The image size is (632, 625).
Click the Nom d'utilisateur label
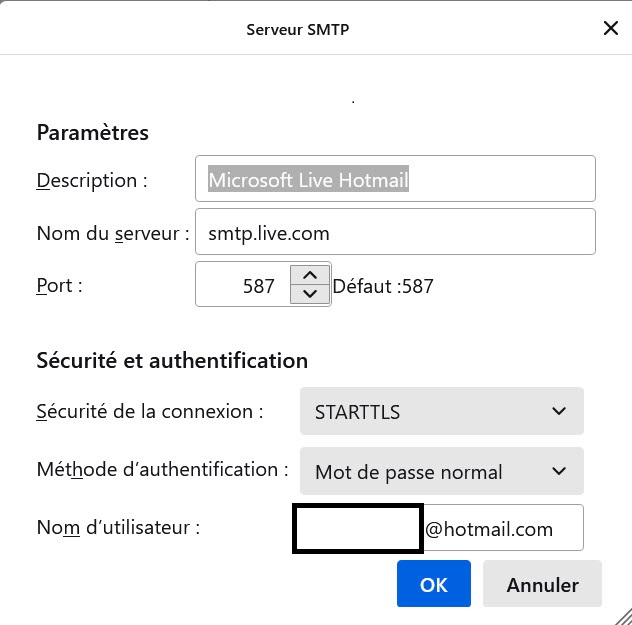pyautogui.click(x=118, y=527)
